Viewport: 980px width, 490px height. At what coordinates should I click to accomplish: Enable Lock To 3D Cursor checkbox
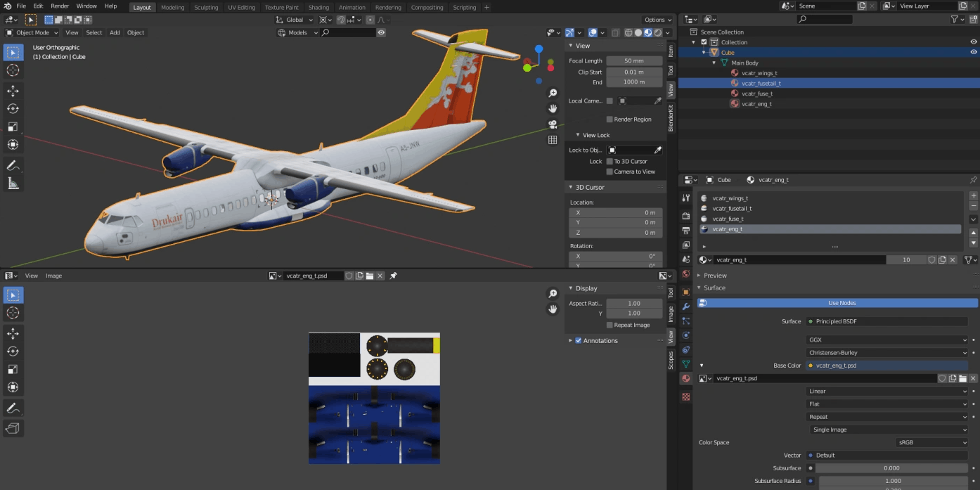[x=610, y=162]
